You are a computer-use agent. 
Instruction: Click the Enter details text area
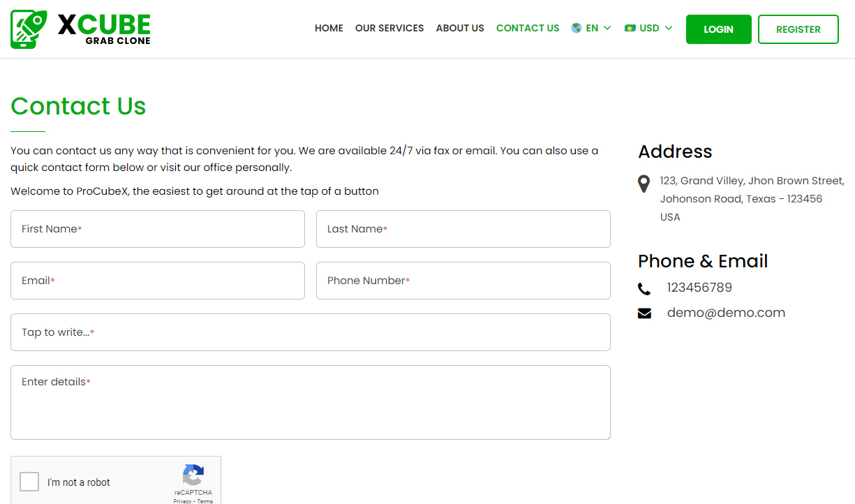tap(310, 403)
